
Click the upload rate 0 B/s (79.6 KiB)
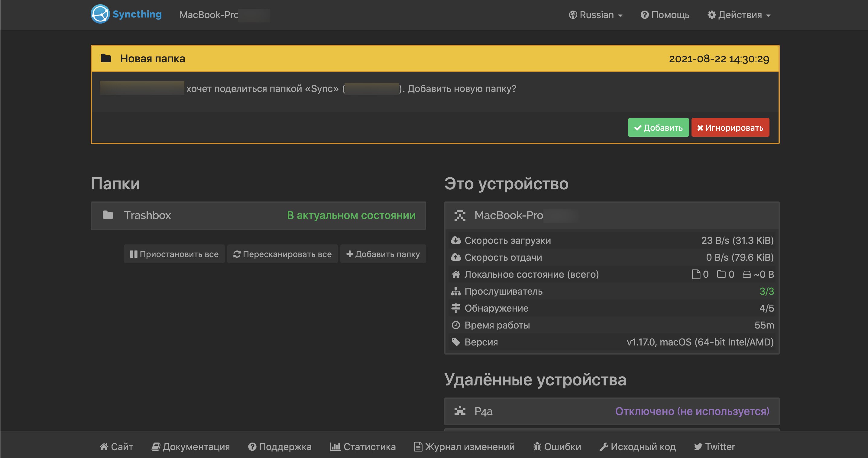point(740,257)
